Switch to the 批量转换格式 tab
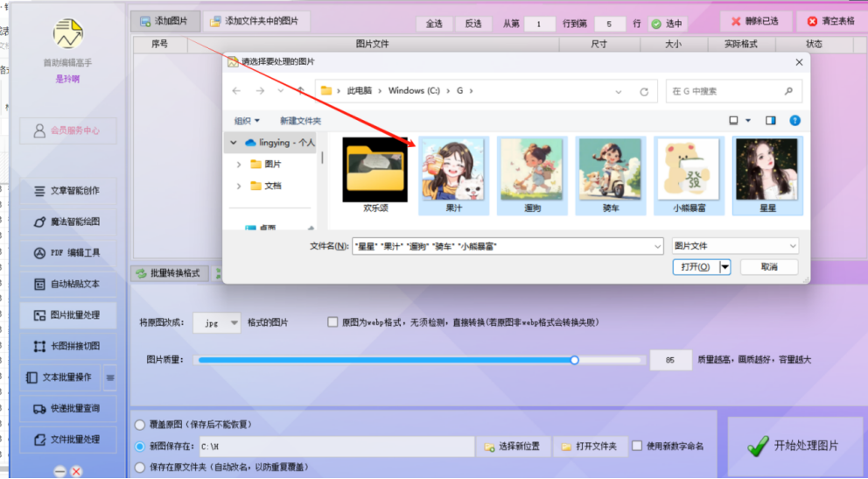 tap(170, 273)
